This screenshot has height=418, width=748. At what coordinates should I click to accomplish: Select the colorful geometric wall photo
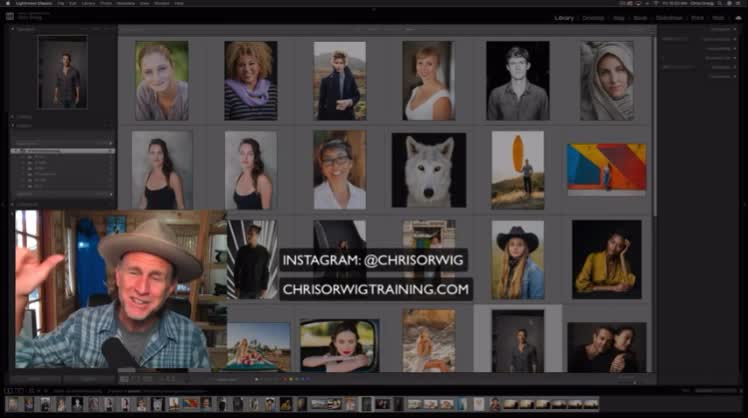tap(606, 170)
